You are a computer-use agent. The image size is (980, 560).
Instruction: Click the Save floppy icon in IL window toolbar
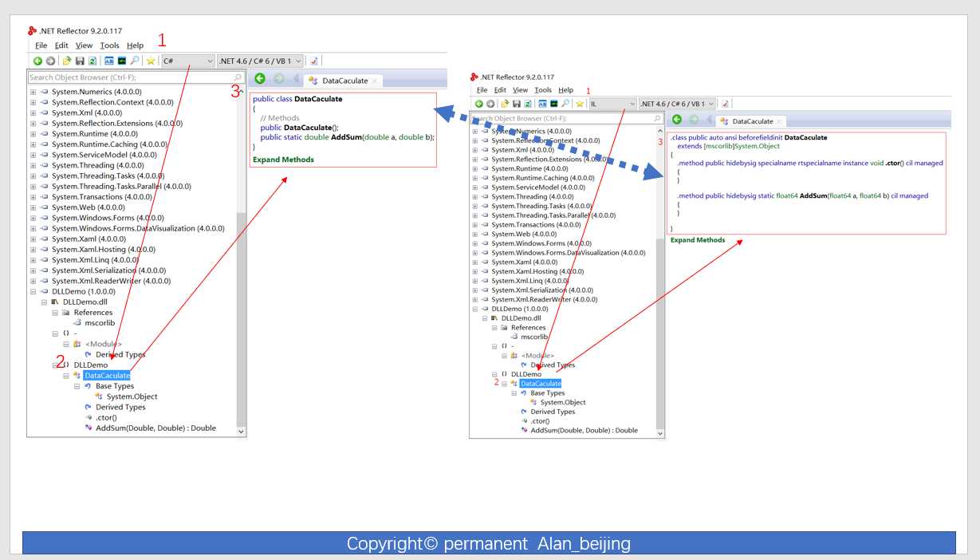(x=517, y=104)
